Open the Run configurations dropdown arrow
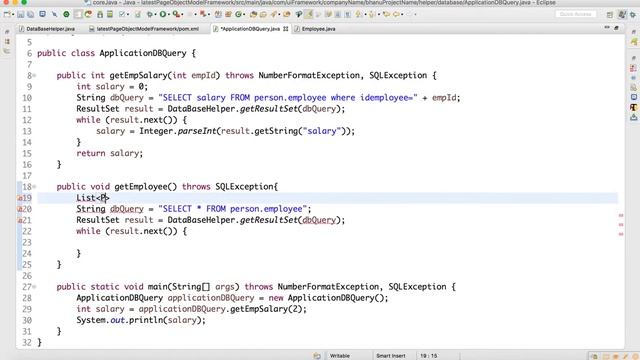 pos(169,14)
